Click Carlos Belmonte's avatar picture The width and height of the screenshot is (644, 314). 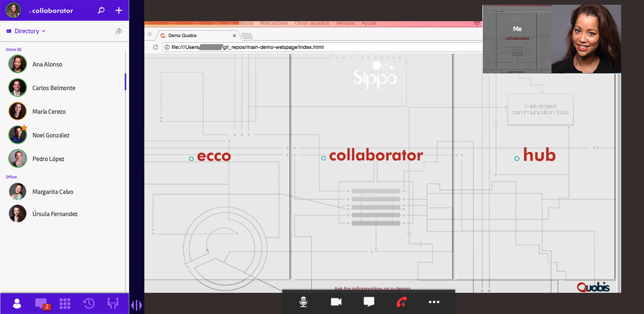point(18,88)
